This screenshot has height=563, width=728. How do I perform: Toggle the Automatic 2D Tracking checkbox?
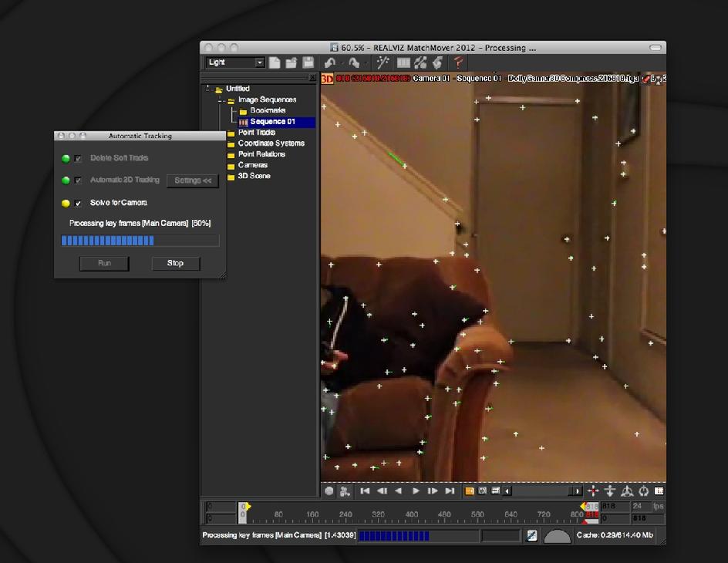pyautogui.click(x=78, y=180)
